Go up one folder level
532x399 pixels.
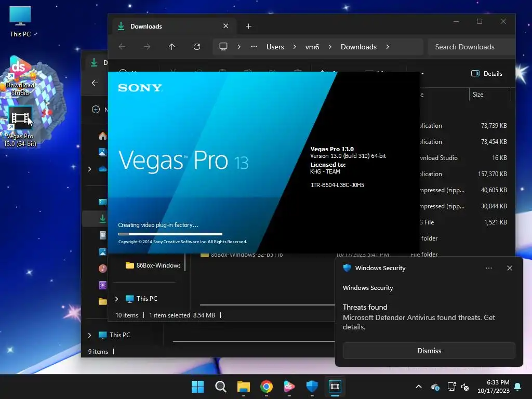171,47
